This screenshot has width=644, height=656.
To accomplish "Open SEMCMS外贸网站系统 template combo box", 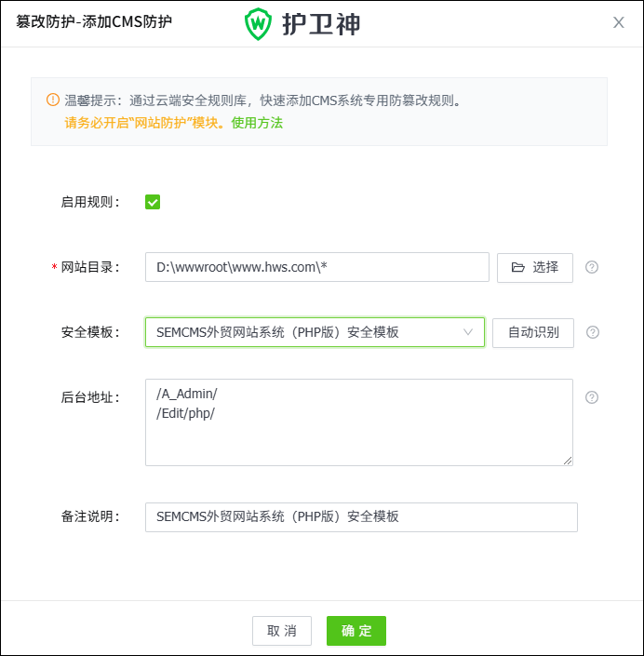I will (x=315, y=332).
